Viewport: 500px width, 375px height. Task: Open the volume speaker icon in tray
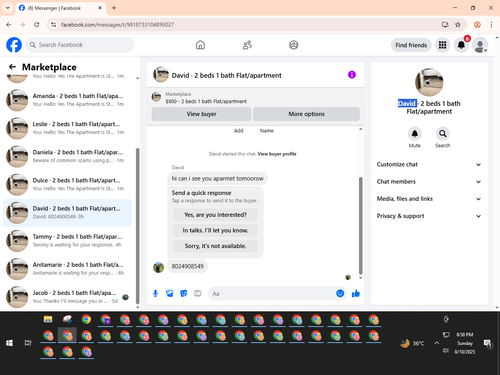(446, 351)
